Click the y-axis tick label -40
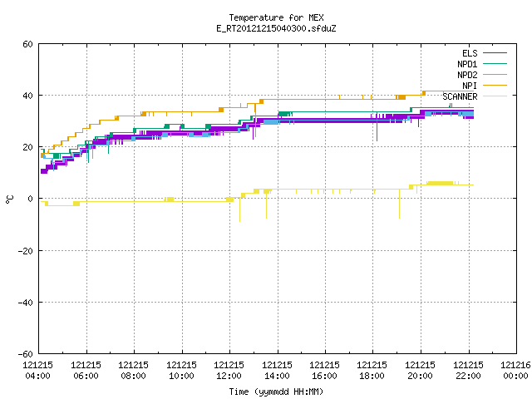 tap(26, 303)
